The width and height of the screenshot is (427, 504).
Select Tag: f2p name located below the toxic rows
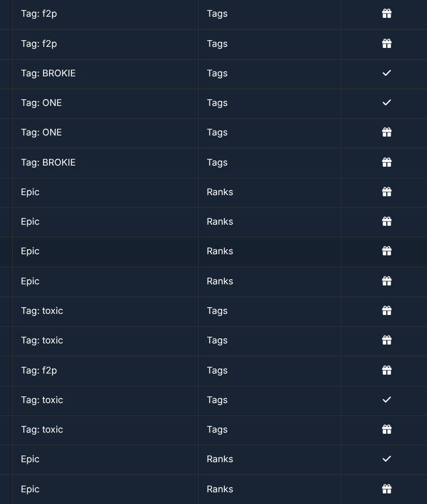coord(39,370)
